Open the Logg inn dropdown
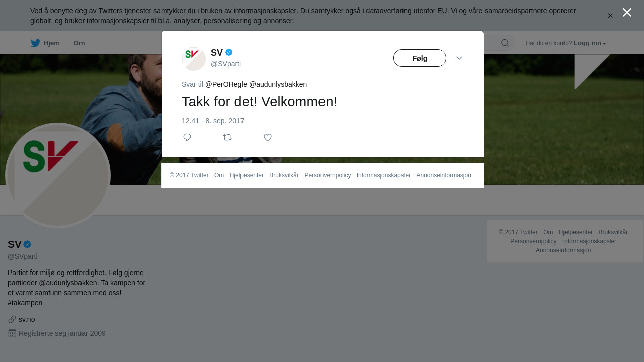 (x=590, y=43)
